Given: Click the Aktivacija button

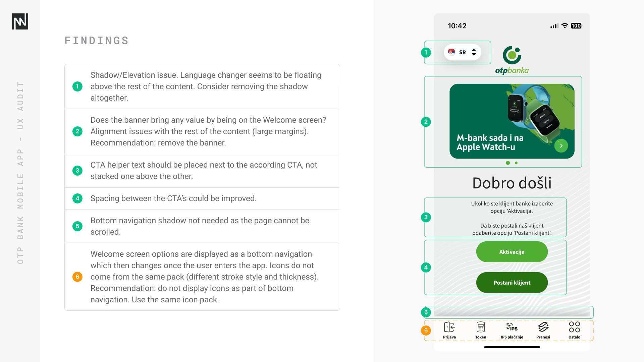Looking at the screenshot, I should tap(512, 252).
